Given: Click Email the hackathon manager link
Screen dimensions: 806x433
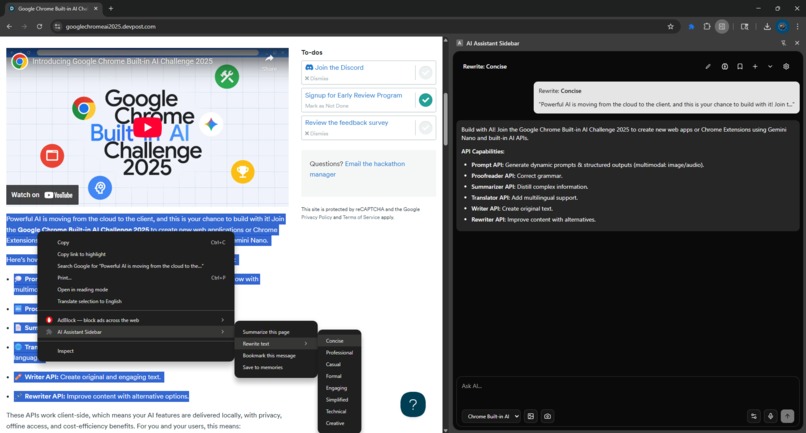Looking at the screenshot, I should click(x=357, y=169).
